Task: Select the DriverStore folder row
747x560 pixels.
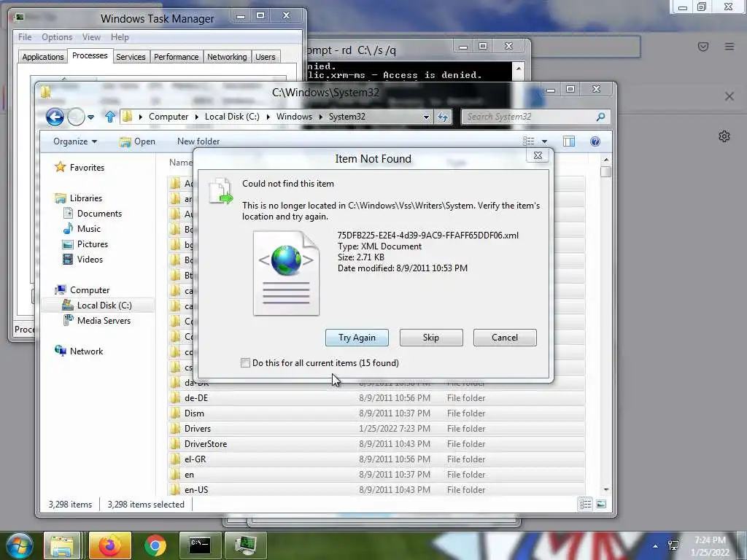Action: coord(376,444)
